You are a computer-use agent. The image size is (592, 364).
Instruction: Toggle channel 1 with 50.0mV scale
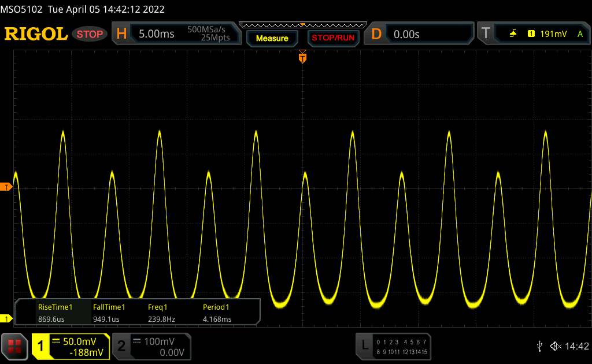[x=71, y=346]
